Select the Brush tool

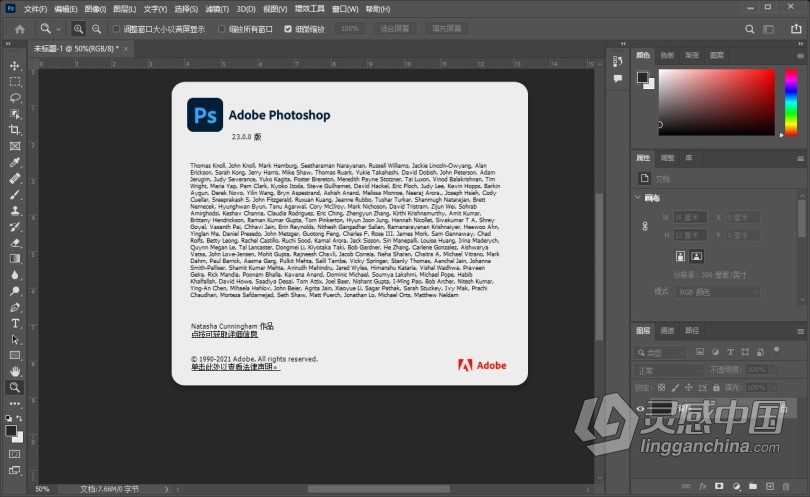[14, 195]
